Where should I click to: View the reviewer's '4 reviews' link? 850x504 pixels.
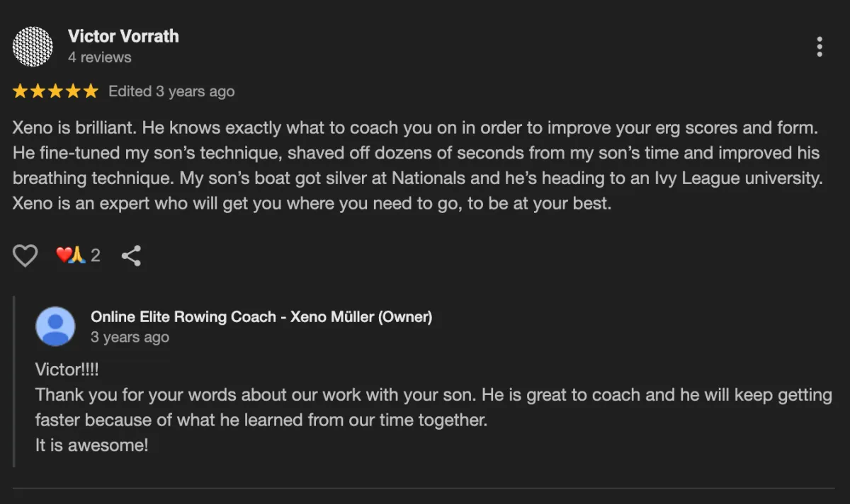pyautogui.click(x=99, y=57)
